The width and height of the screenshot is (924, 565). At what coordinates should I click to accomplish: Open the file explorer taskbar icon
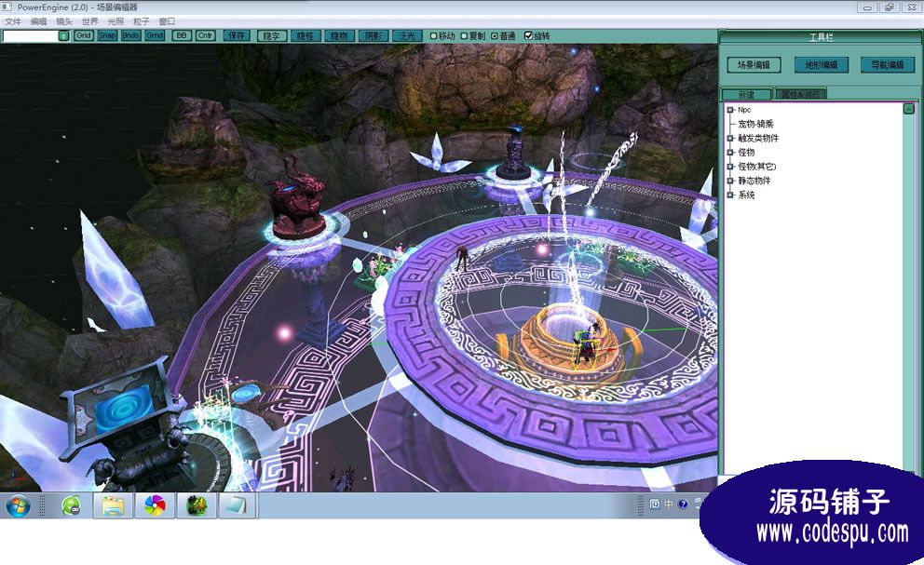pos(113,505)
